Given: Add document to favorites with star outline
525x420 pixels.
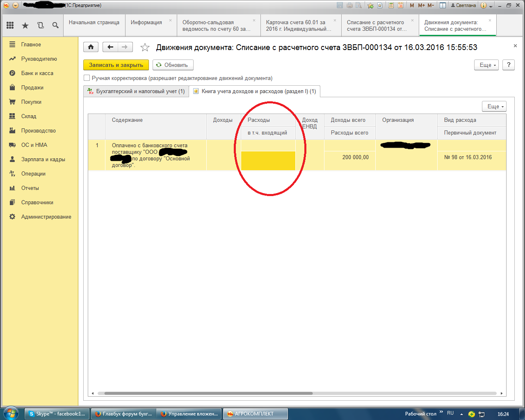Looking at the screenshot, I should coord(145,48).
